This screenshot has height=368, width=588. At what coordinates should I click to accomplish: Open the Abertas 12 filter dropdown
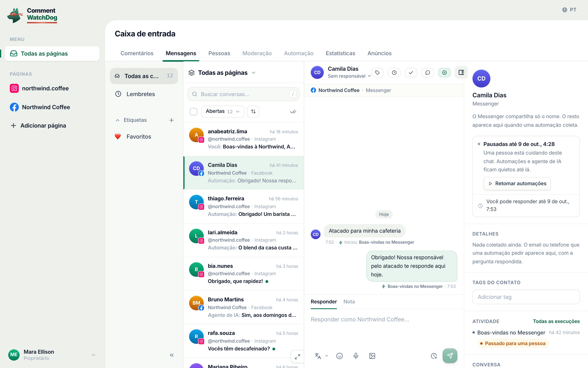click(223, 111)
